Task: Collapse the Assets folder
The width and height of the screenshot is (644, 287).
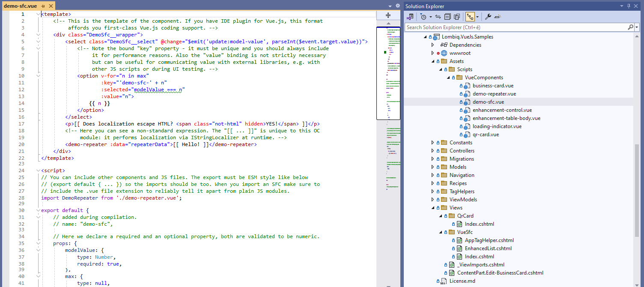Action: point(432,61)
